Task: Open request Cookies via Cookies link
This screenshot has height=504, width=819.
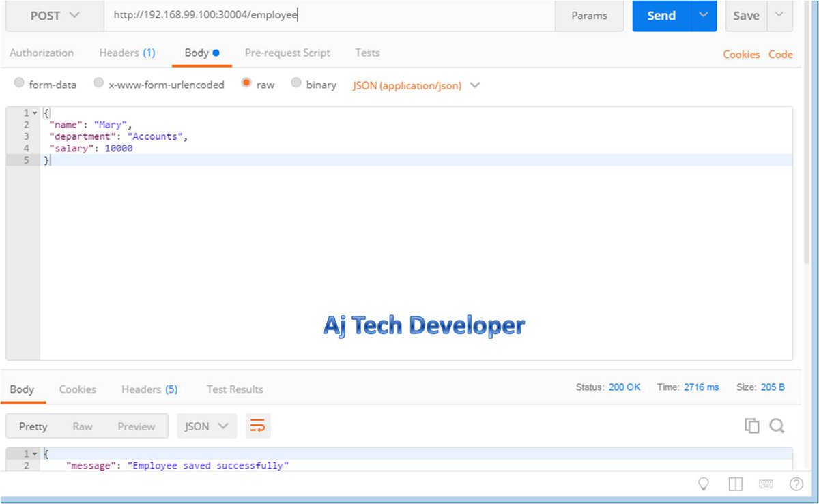Action: coord(741,54)
